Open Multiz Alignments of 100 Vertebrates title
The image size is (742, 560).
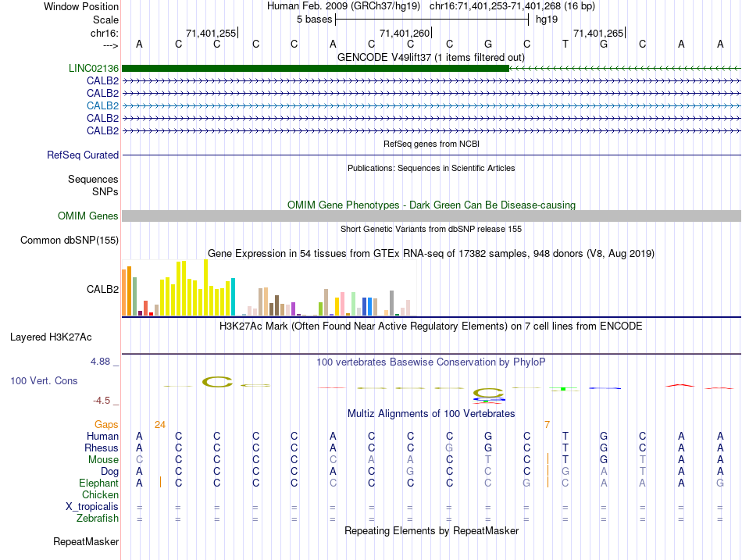click(431, 414)
